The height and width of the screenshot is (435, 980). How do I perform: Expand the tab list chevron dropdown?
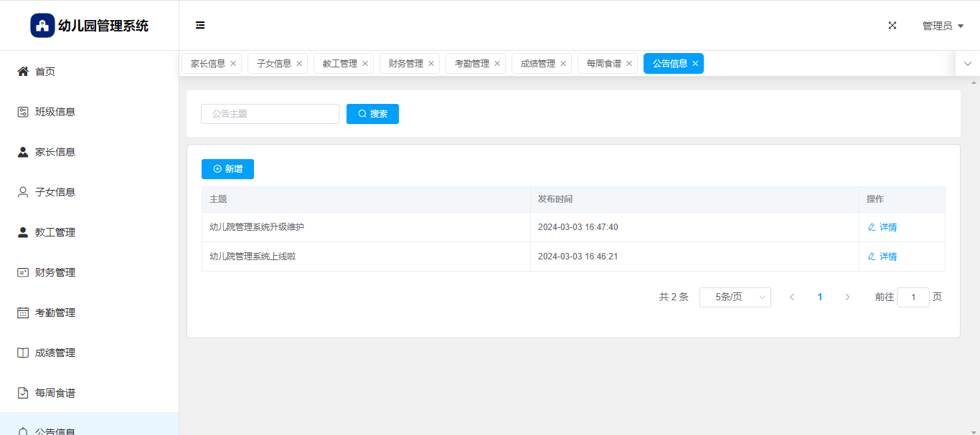(967, 64)
